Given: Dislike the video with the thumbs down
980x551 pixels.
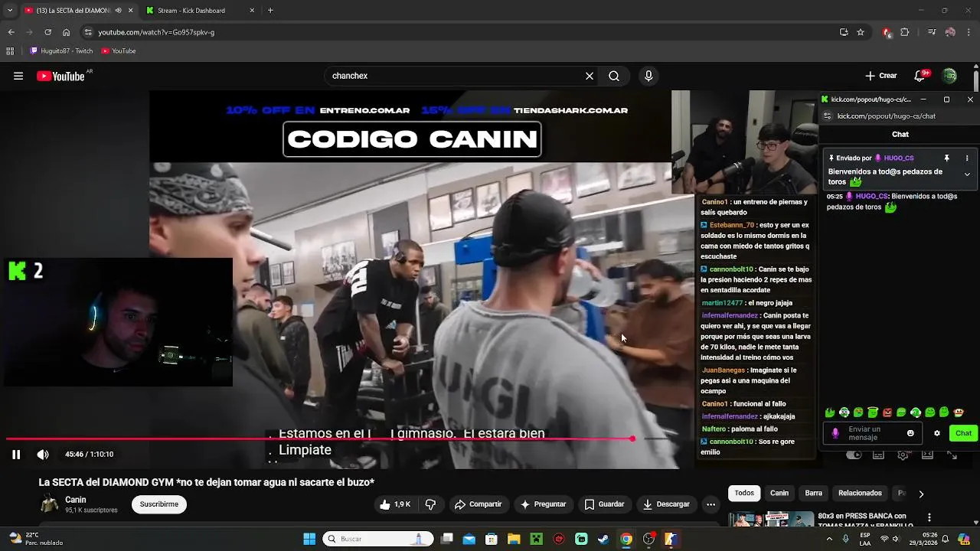Looking at the screenshot, I should 430,504.
